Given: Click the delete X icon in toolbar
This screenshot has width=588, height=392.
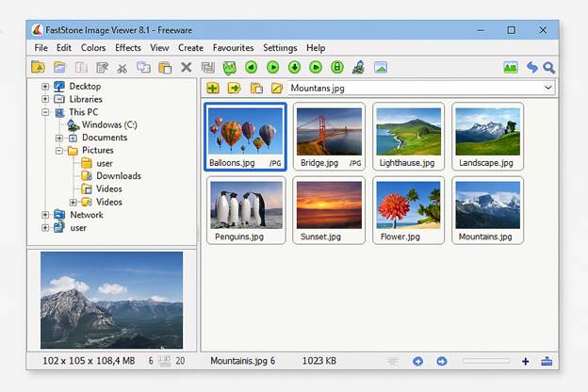Looking at the screenshot, I should 186,68.
